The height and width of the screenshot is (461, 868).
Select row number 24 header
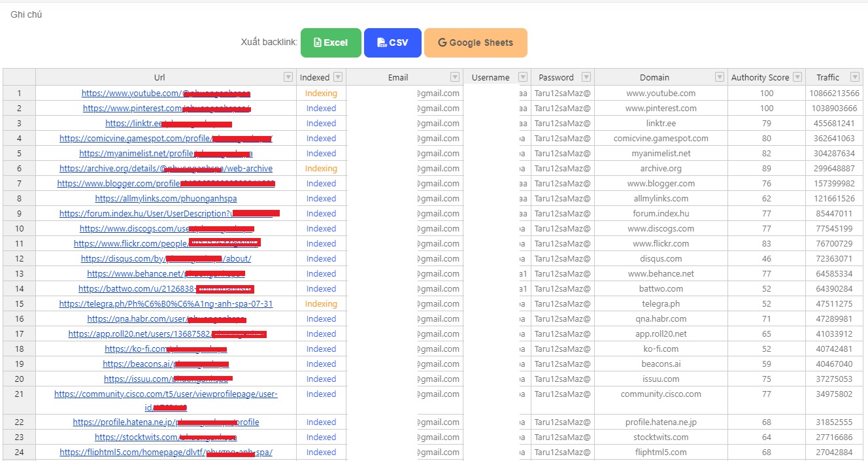click(20, 452)
